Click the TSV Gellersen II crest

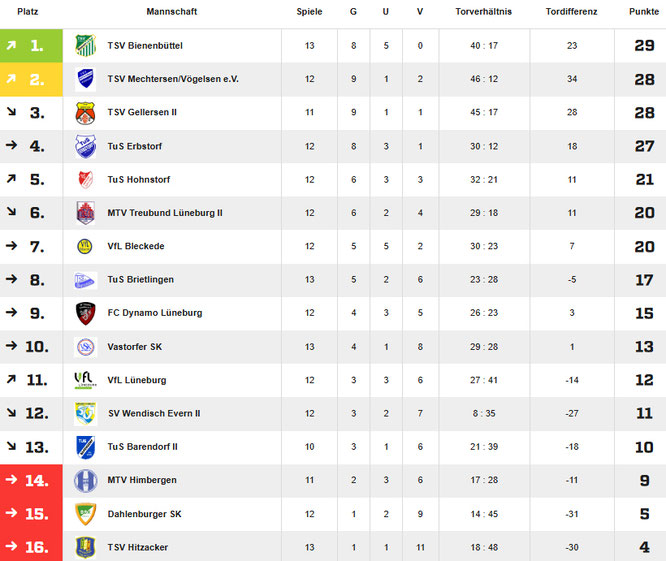pos(85,113)
